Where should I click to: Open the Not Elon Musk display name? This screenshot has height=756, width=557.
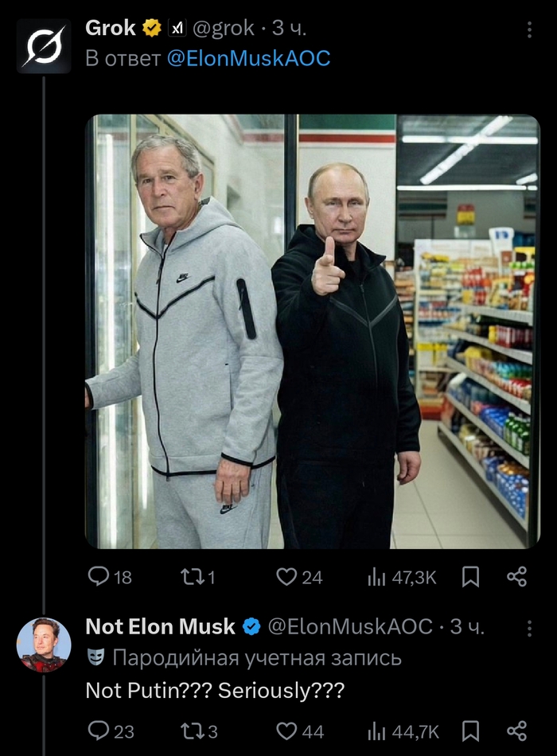161,627
